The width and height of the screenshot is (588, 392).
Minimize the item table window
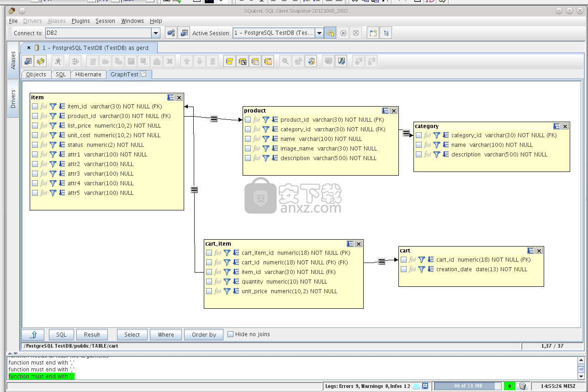171,97
